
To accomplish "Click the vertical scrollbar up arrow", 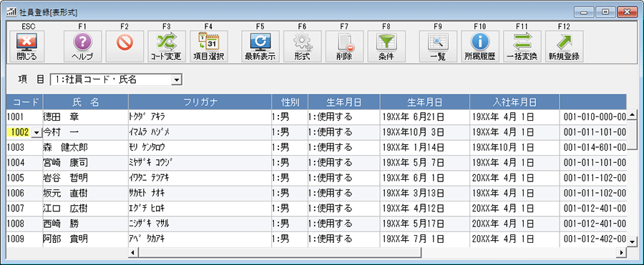I will [632, 115].
